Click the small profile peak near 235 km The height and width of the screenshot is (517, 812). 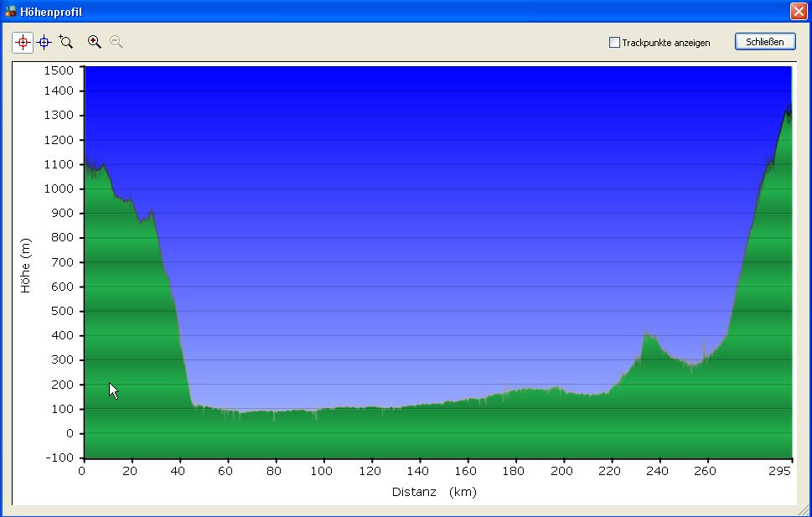pos(646,333)
